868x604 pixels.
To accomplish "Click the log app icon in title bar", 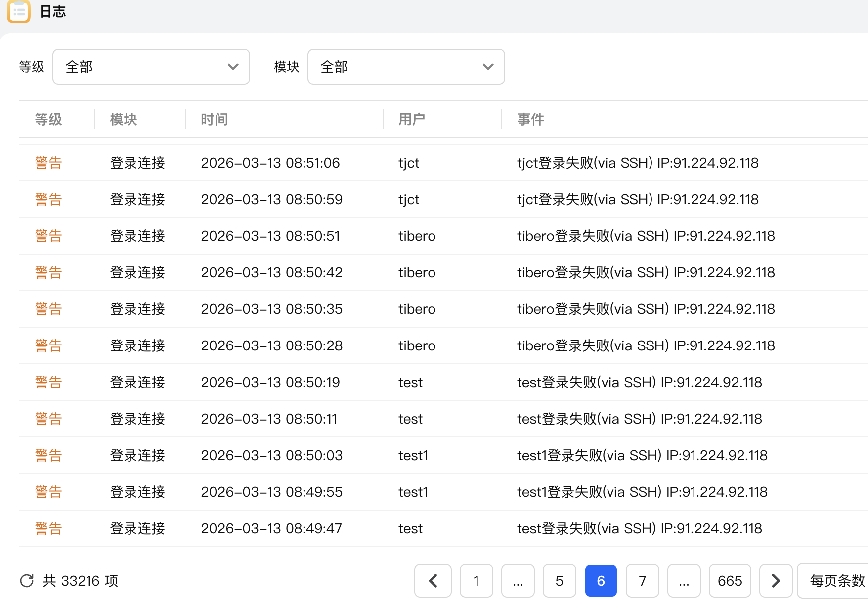I will (x=19, y=11).
